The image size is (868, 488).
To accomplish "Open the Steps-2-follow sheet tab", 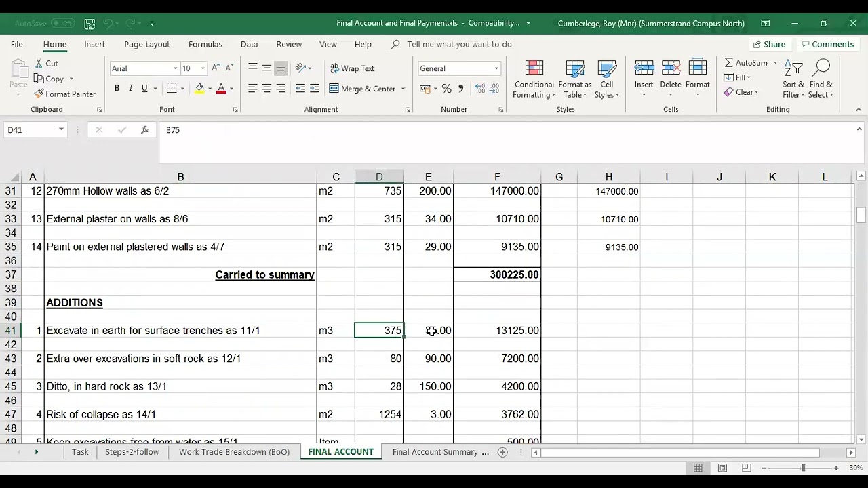I will pos(132,452).
